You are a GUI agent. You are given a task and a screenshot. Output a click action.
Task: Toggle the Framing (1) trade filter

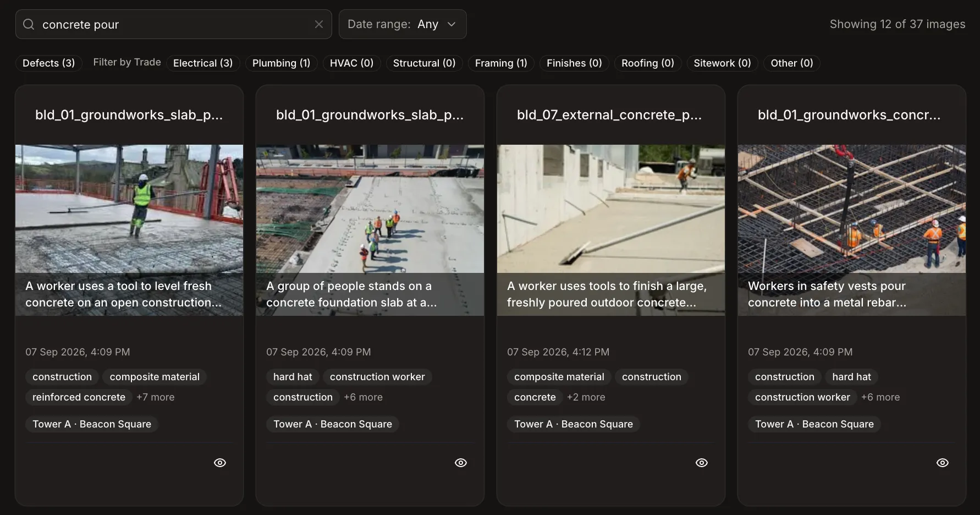click(501, 63)
